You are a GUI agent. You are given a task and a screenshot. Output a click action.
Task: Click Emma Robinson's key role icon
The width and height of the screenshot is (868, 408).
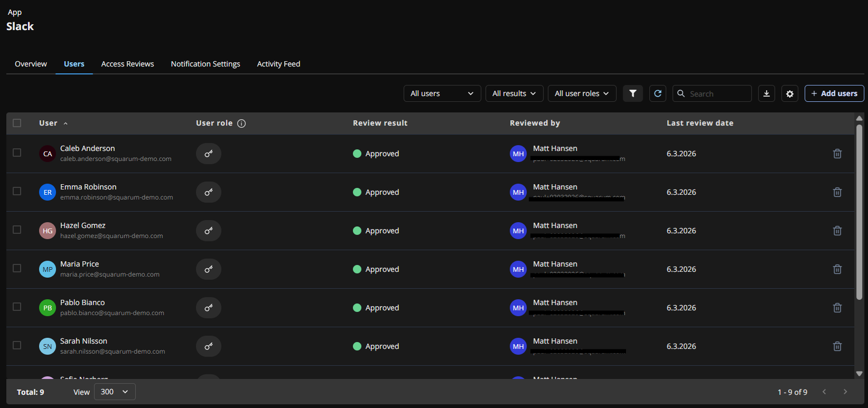click(209, 192)
